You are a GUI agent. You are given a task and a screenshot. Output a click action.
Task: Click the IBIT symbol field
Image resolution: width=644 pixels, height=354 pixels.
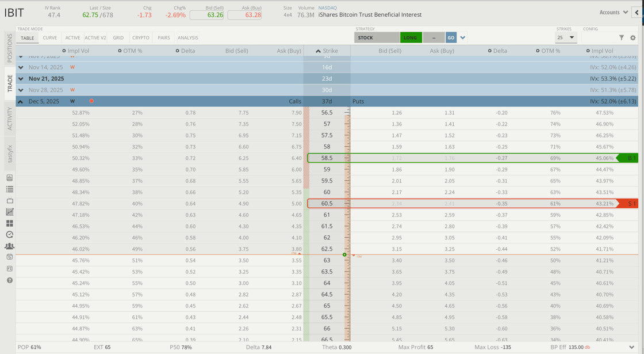[14, 13]
